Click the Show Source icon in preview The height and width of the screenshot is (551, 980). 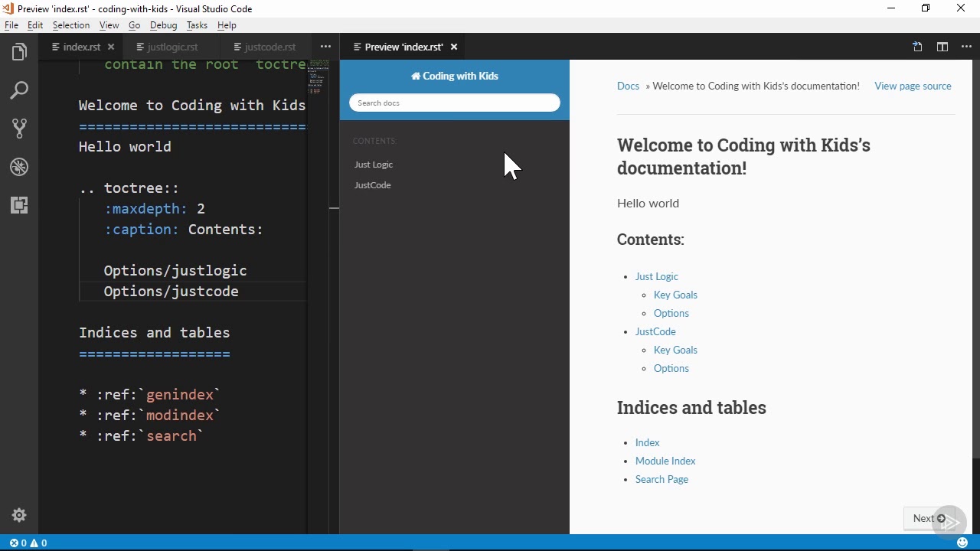pyautogui.click(x=917, y=47)
